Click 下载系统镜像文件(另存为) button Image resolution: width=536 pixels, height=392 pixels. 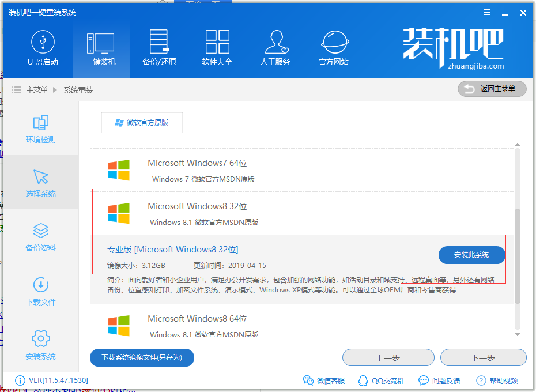(142, 357)
